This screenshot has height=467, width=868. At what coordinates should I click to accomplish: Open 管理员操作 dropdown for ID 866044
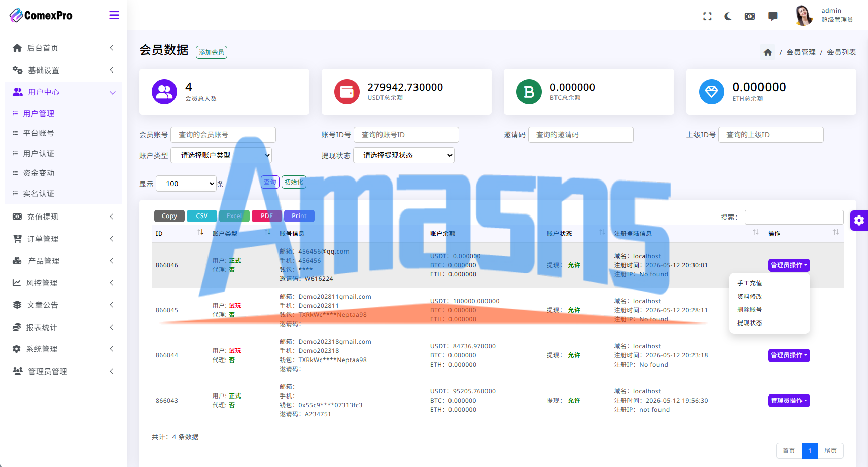click(789, 355)
